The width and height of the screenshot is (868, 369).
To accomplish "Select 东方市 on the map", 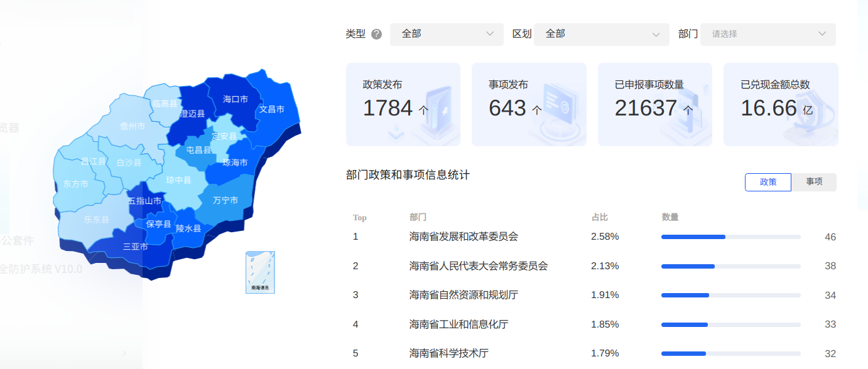I will 76,184.
